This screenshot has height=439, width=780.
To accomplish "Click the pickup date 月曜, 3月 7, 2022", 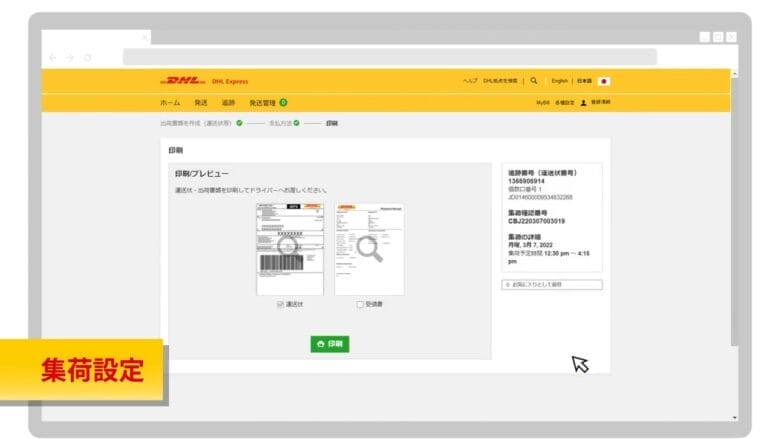I will point(530,245).
